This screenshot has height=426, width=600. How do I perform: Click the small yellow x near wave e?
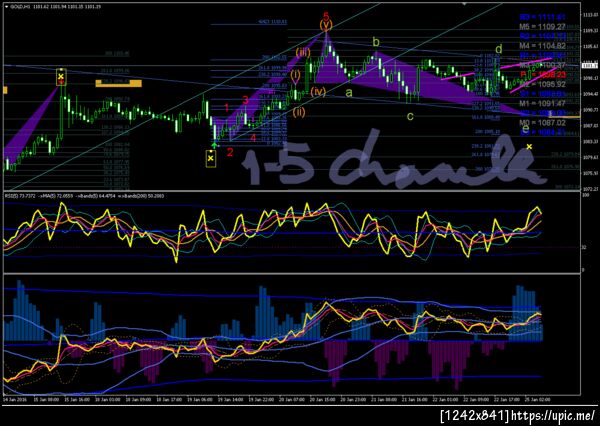tap(529, 147)
